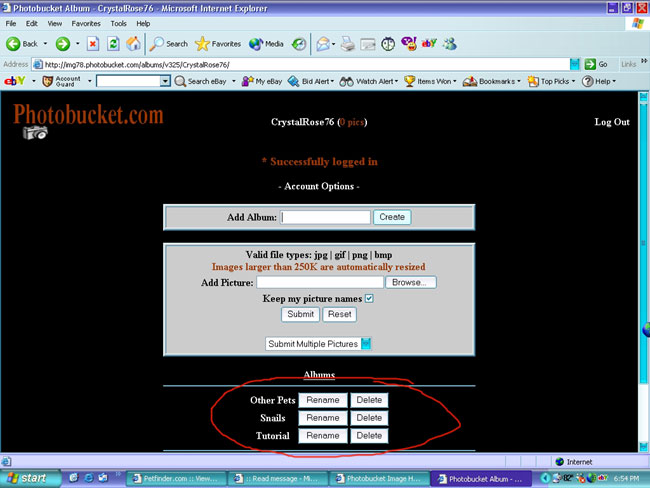Image resolution: width=650 pixels, height=488 pixels.
Task: Expand the Bookmarks dropdown in eBay toolbar
Action: [x=518, y=81]
